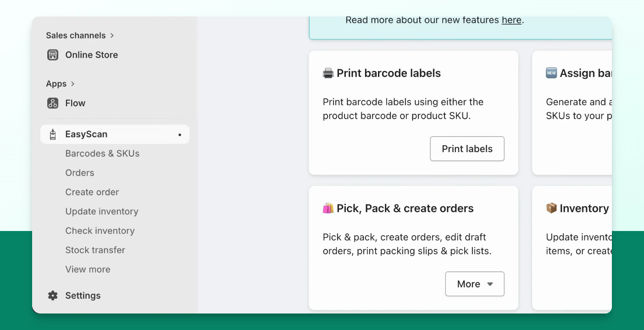Screen dimensions: 644x330
Task: Click the EasyScan scanner icon
Action: pos(53,134)
